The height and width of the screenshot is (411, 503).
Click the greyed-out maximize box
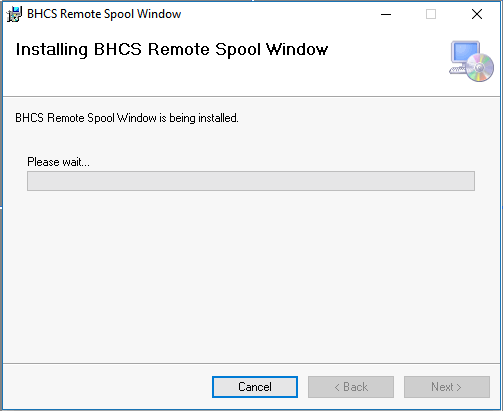[x=431, y=14]
